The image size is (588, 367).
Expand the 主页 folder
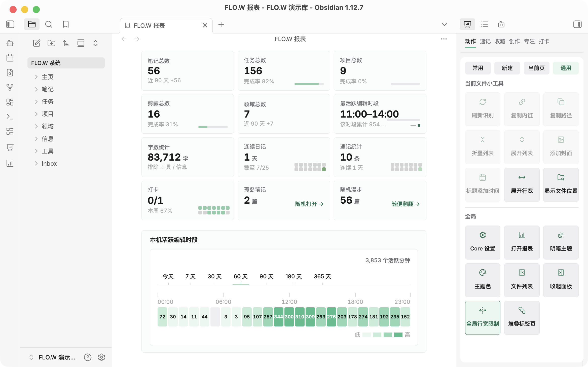coord(36,77)
